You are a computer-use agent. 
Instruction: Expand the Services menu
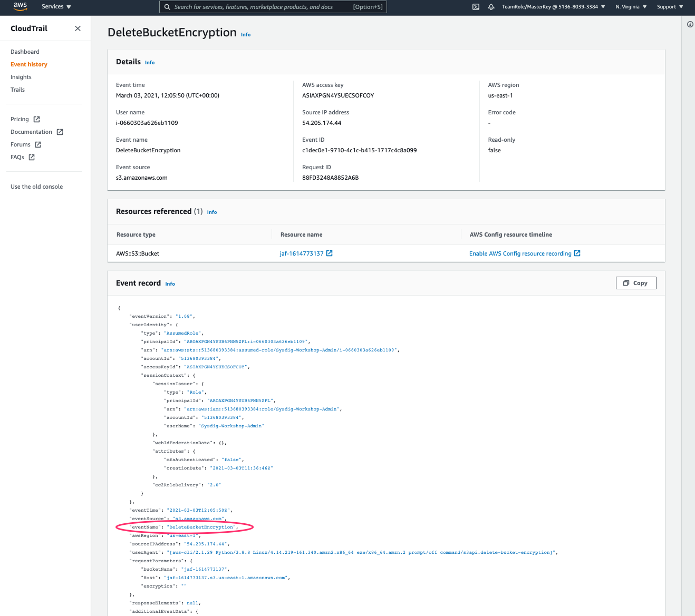[56, 7]
